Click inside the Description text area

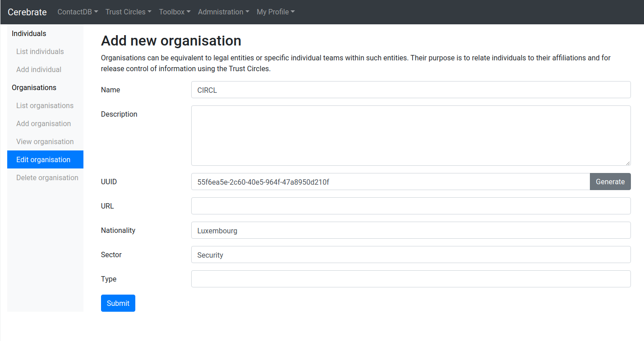[410, 135]
